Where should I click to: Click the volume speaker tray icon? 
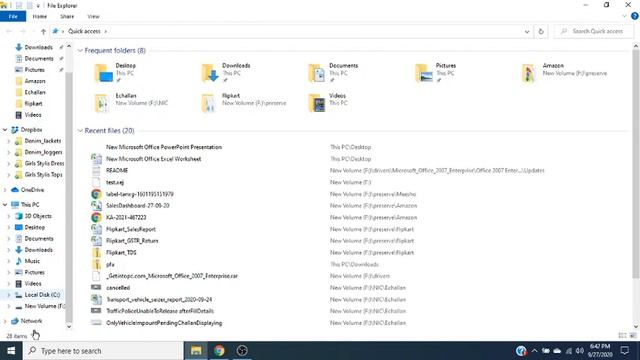pos(580,351)
